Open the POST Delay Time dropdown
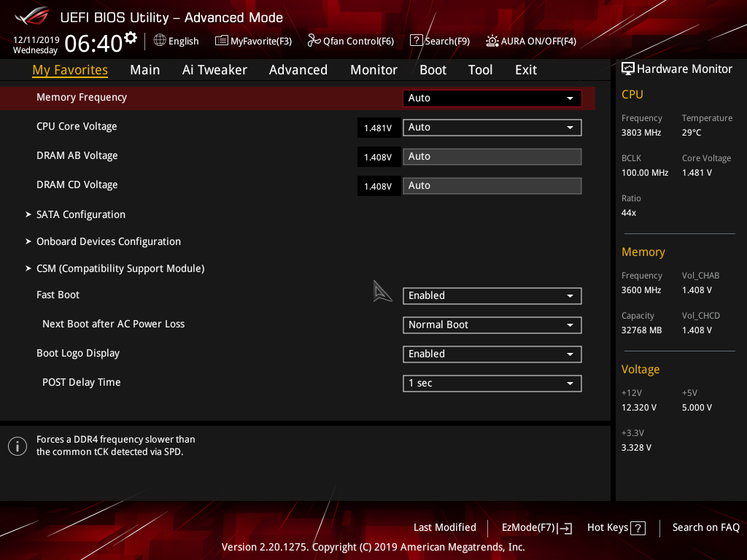The width and height of the screenshot is (747, 560). pos(492,383)
